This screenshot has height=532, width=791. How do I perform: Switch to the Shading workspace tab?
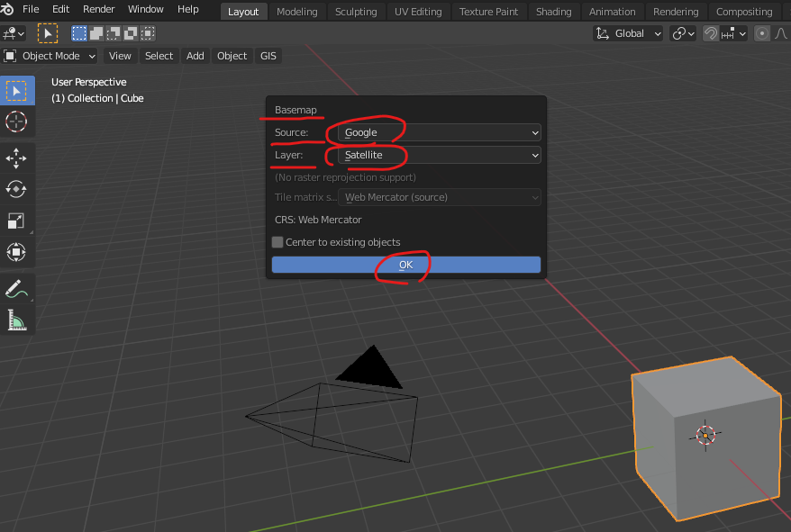[x=554, y=12]
